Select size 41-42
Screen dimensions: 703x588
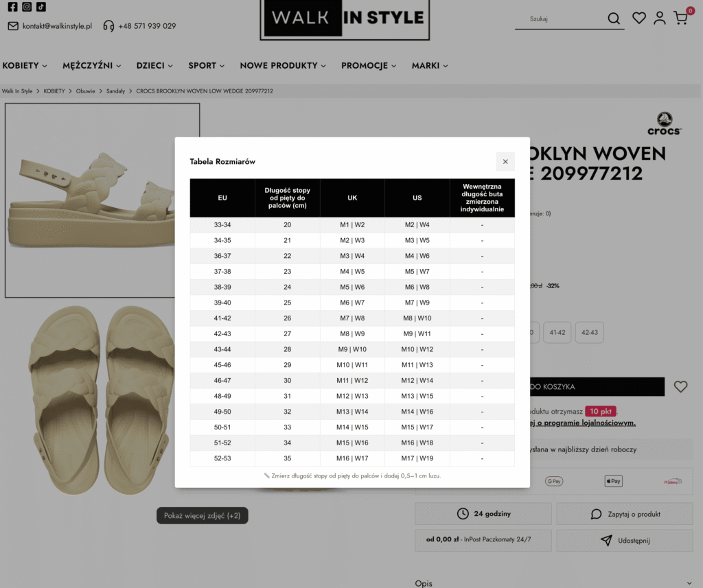pyautogui.click(x=557, y=333)
